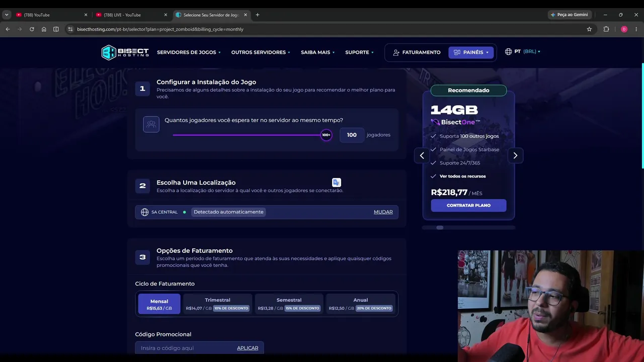Expand the Suporte menu
Image resolution: width=644 pixels, height=362 pixels.
359,52
